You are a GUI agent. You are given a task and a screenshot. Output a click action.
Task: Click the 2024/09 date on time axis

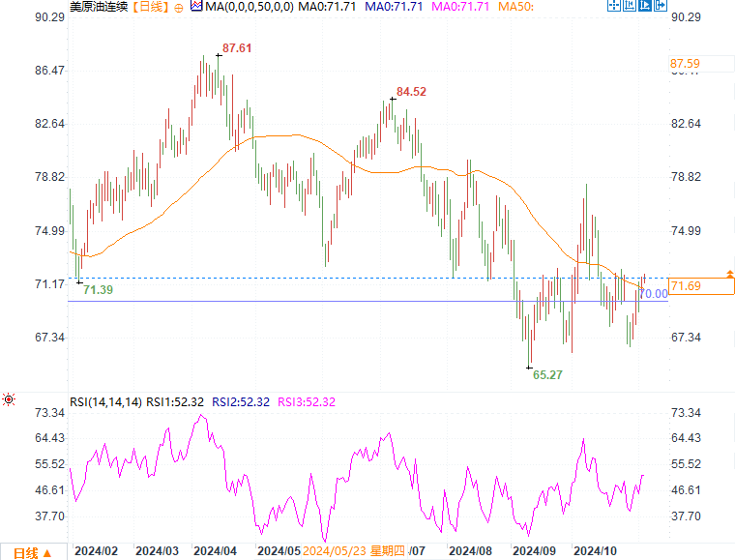pyautogui.click(x=534, y=551)
